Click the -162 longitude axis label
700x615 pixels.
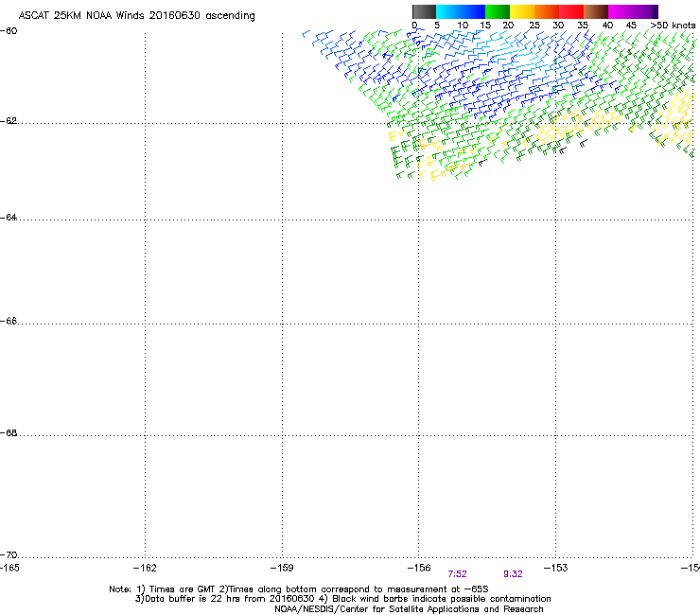tap(145, 568)
